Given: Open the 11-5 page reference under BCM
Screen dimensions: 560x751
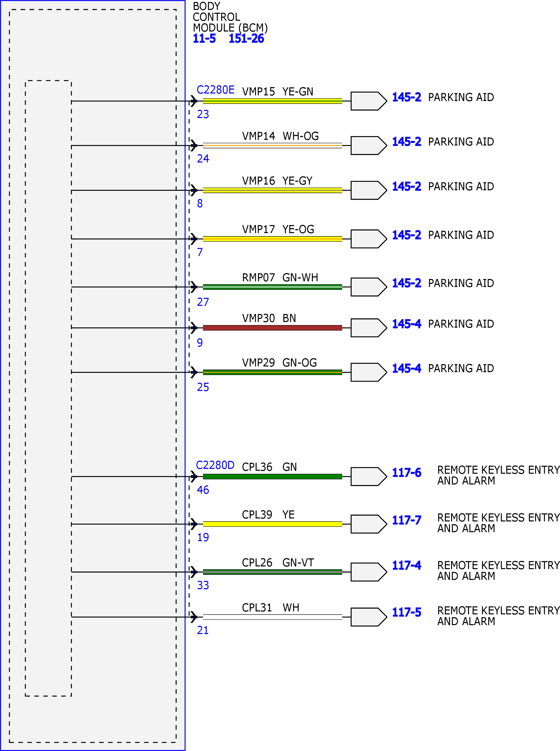Looking at the screenshot, I should [204, 39].
